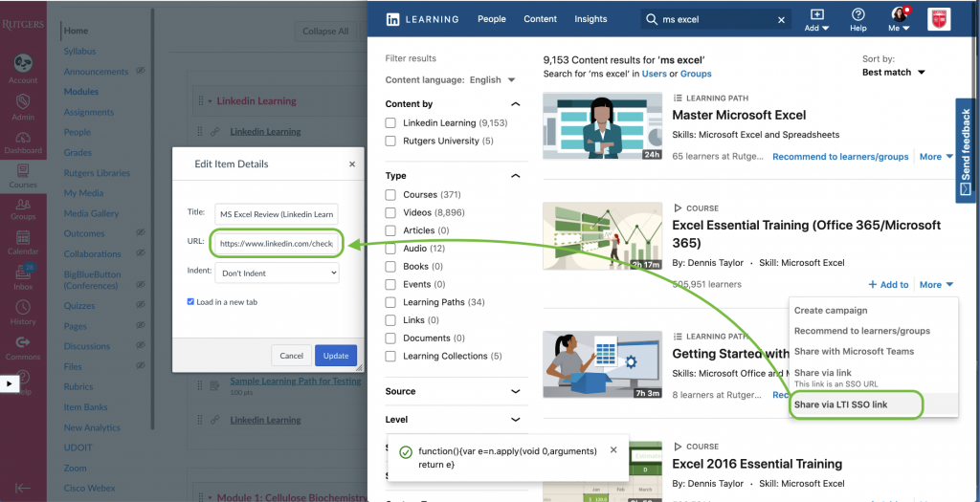Tick the Learning Collections (5) checkbox

390,356
